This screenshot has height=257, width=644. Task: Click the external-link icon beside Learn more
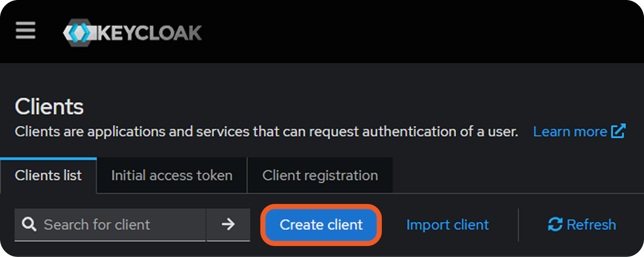[x=618, y=132]
